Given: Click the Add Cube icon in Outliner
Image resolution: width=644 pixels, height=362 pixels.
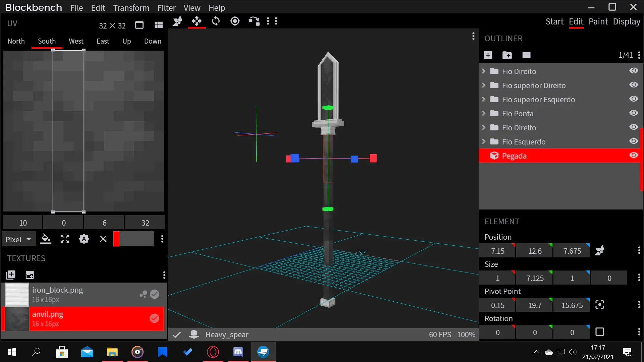Looking at the screenshot, I should click(488, 55).
